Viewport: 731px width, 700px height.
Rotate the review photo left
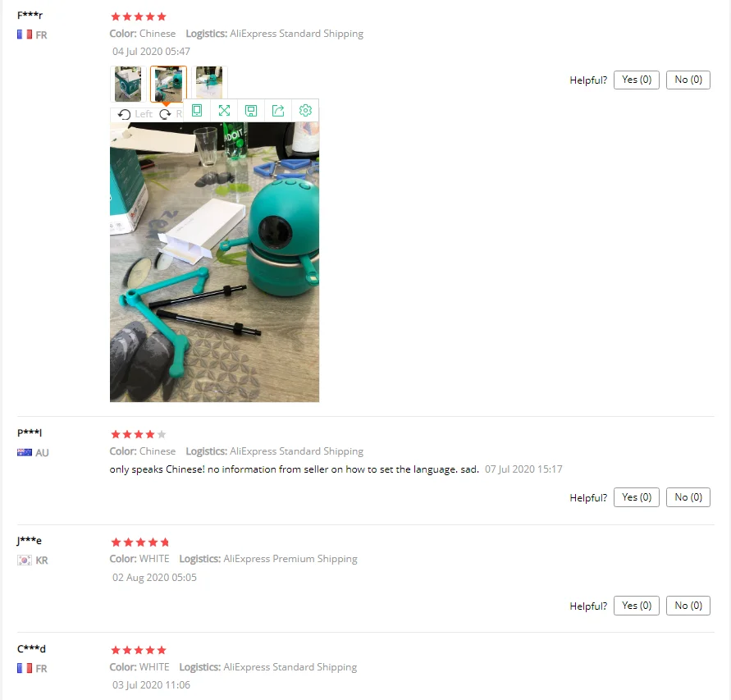[x=135, y=114]
